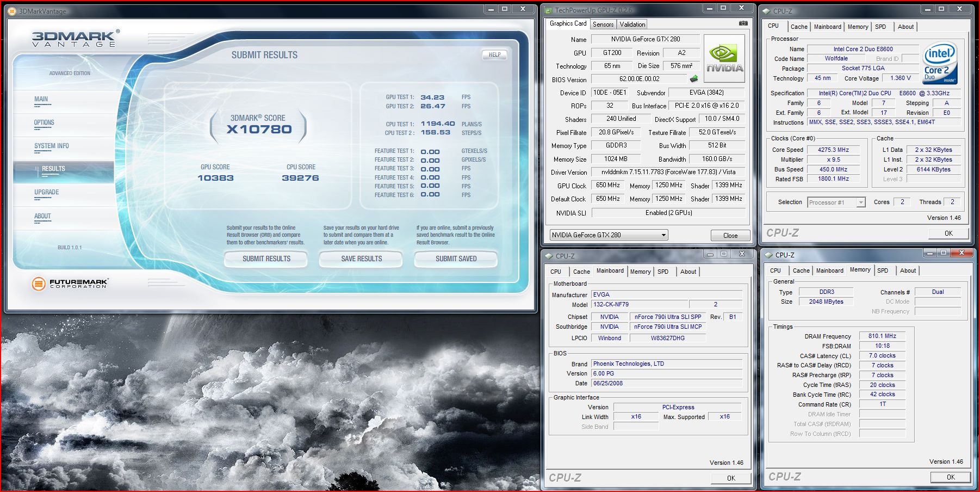This screenshot has width=980, height=492.
Task: Click the GPU-Z screenshot camera icon
Action: pos(743,23)
